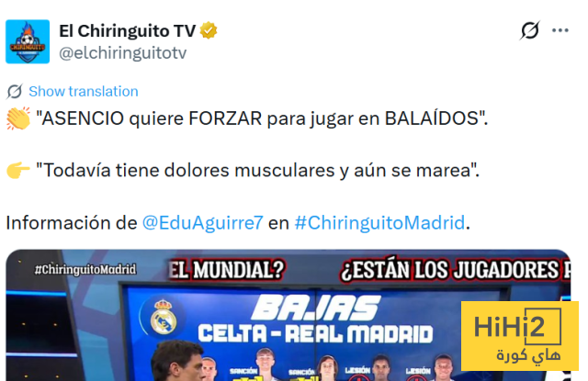This screenshot has width=588, height=381.
Task: Click the HiHi2 watermark logo
Action: [520, 336]
